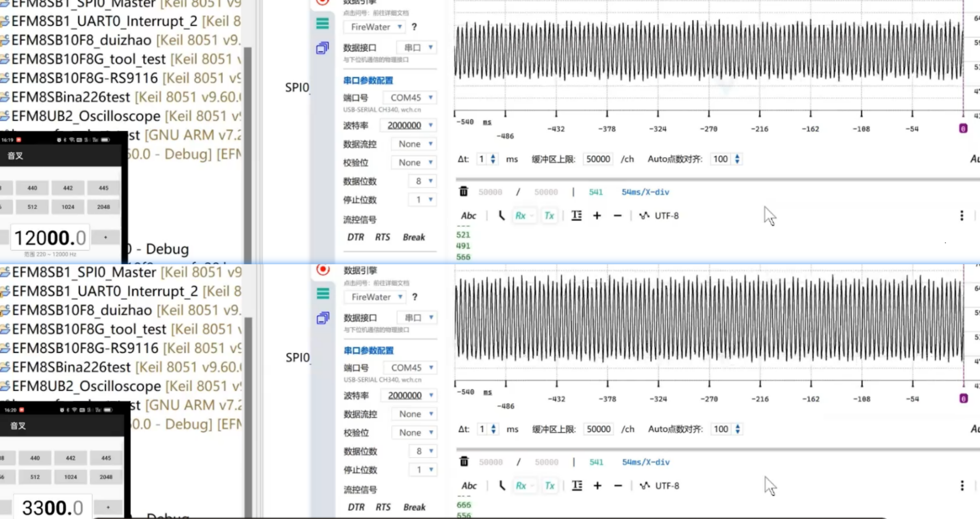Viewport: 980px width, 519px height.
Task: Click the FireWater help question mark in upper panel
Action: tap(414, 27)
